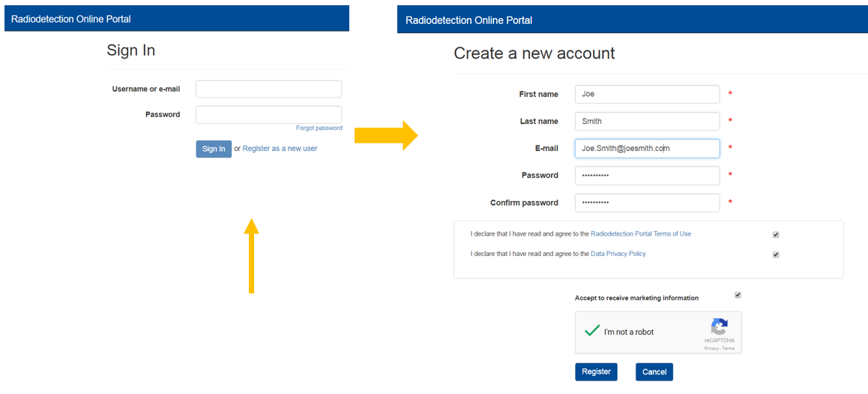Image resolution: width=868 pixels, height=394 pixels.
Task: Uncheck Accept to receive marketing information
Action: pos(738,295)
